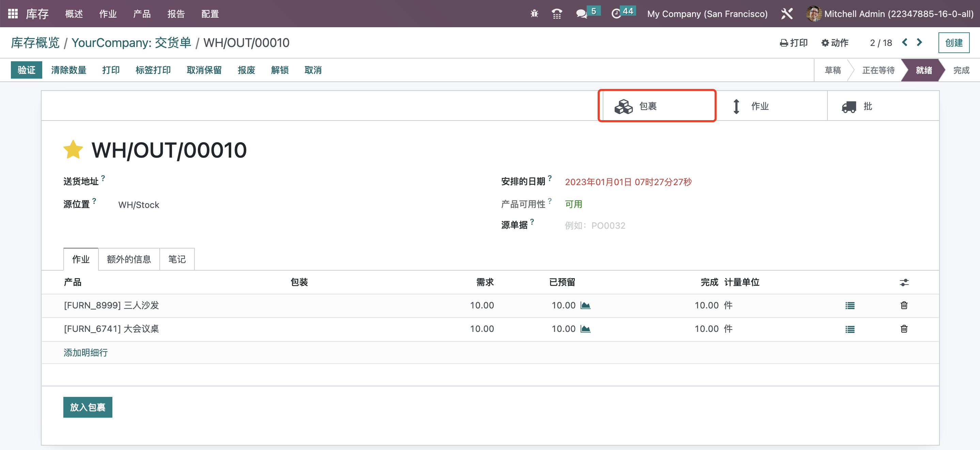This screenshot has height=450, width=980.
Task: Open activities clock icon with badge 44
Action: 623,13
